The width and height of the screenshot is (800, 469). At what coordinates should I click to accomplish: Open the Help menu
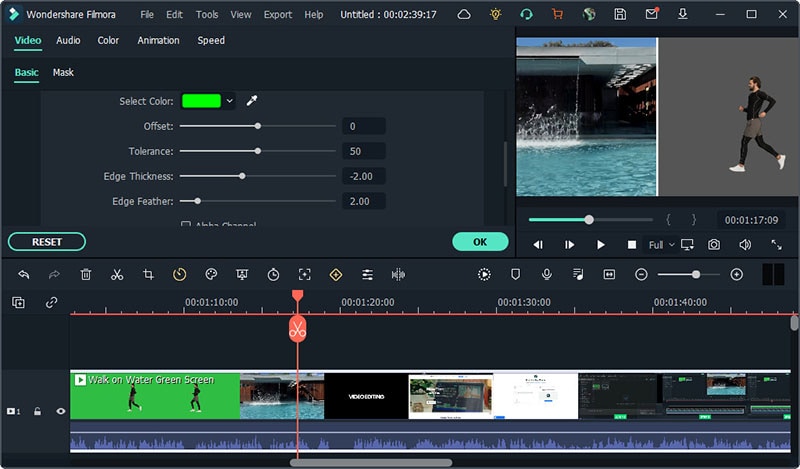(x=314, y=14)
